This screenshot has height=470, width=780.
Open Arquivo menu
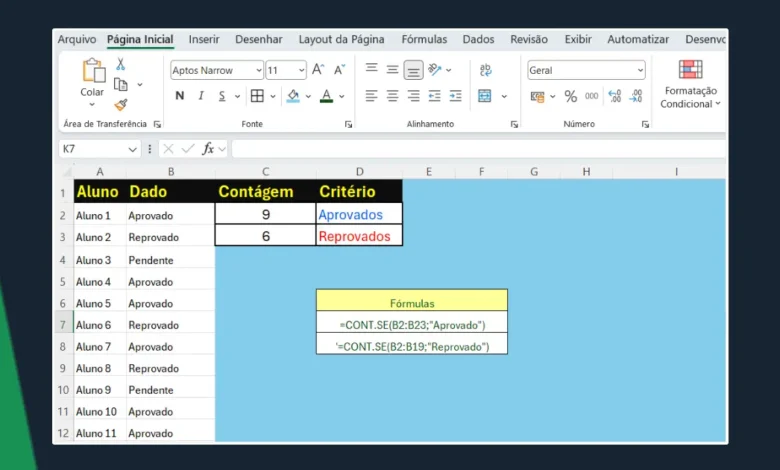pyautogui.click(x=77, y=39)
